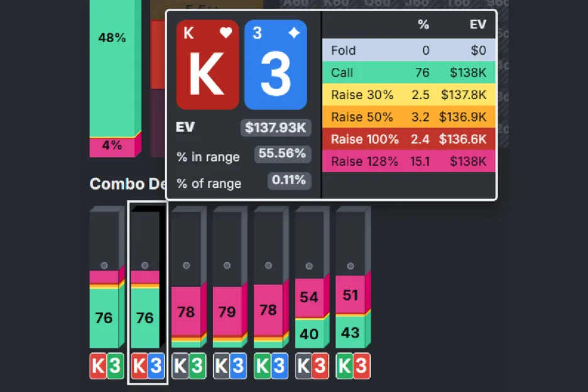Click the Raise 30% yellow row

(x=408, y=95)
